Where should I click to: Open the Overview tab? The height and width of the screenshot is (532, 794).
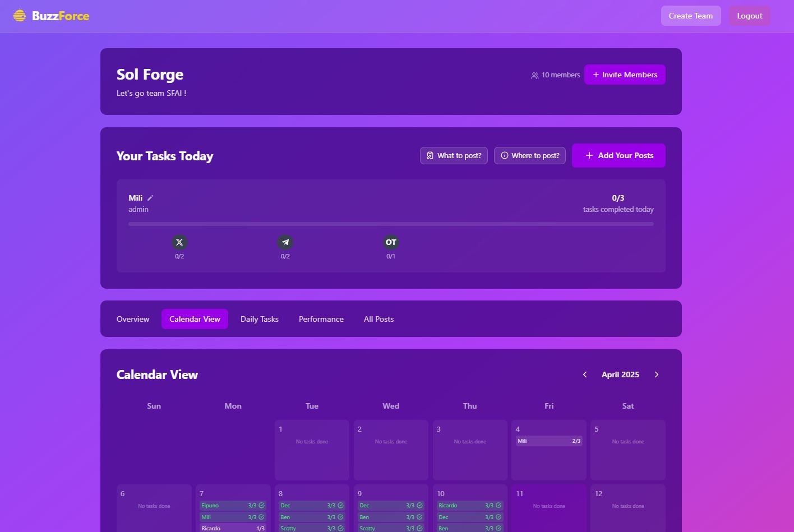point(133,319)
